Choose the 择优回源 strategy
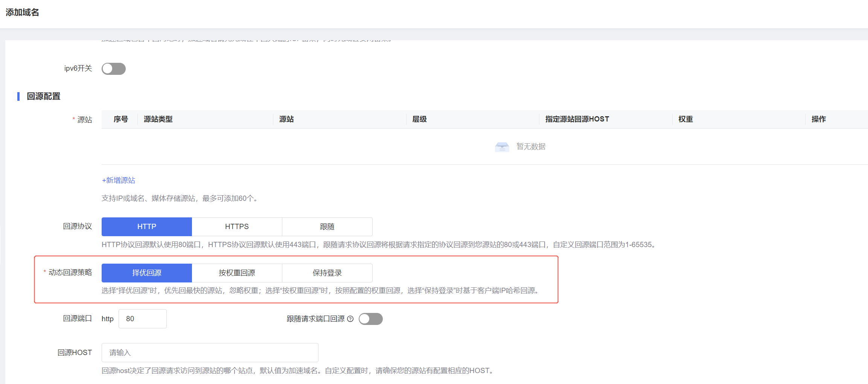Image resolution: width=868 pixels, height=384 pixels. pyautogui.click(x=147, y=273)
